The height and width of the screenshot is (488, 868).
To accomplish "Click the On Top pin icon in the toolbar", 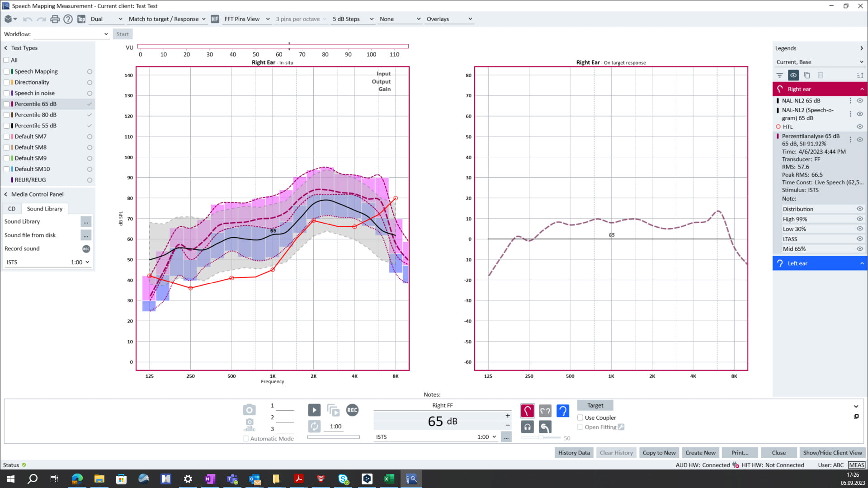I will (x=81, y=19).
